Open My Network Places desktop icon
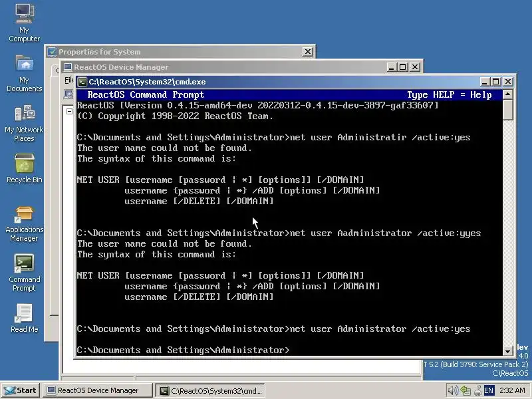Screen dimensions: 532x399 click(x=24, y=123)
